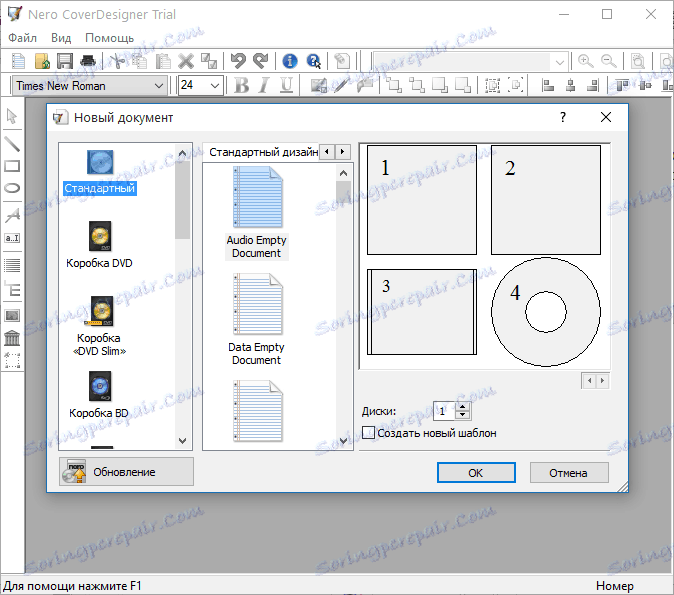
Task: Select the Стандартный дизайн tab
Action: 261,152
